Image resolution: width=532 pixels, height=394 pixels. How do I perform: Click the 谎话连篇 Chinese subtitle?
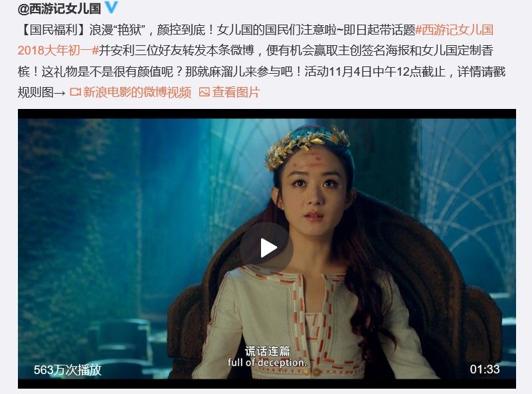coord(268,351)
